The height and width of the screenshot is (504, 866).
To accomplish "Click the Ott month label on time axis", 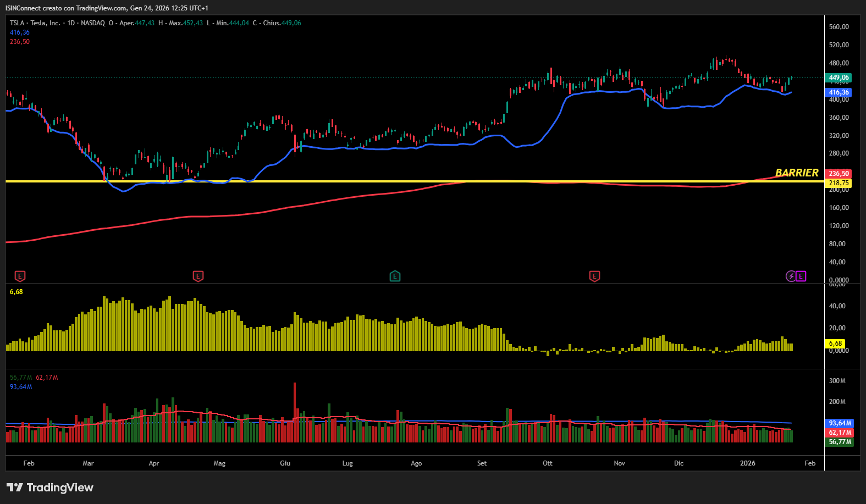I will pyautogui.click(x=548, y=463).
